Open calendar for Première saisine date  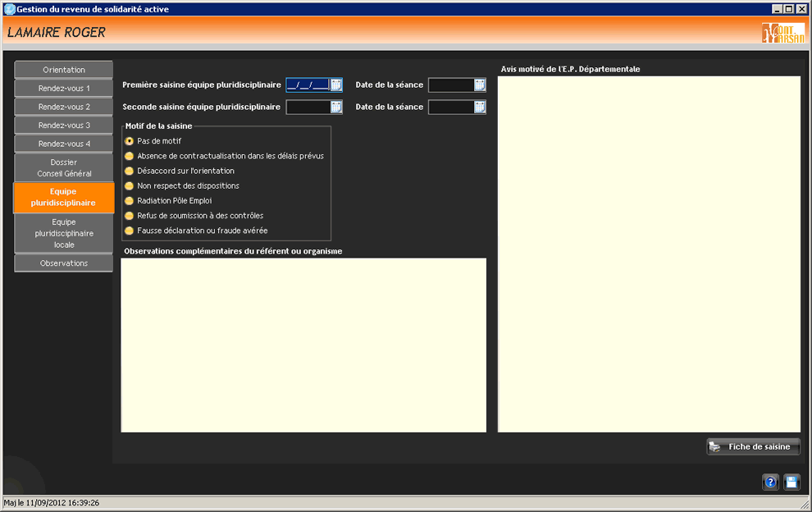point(336,85)
